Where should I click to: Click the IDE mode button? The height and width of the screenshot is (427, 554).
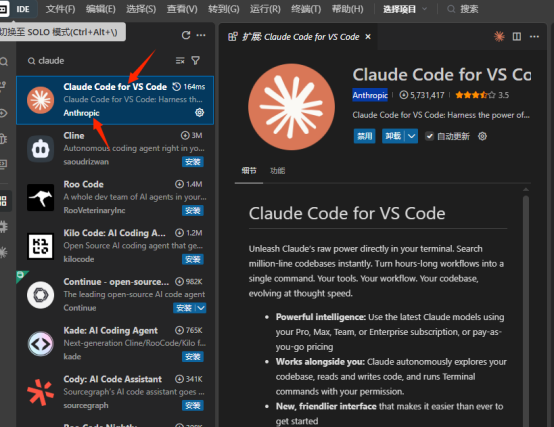(x=23, y=9)
